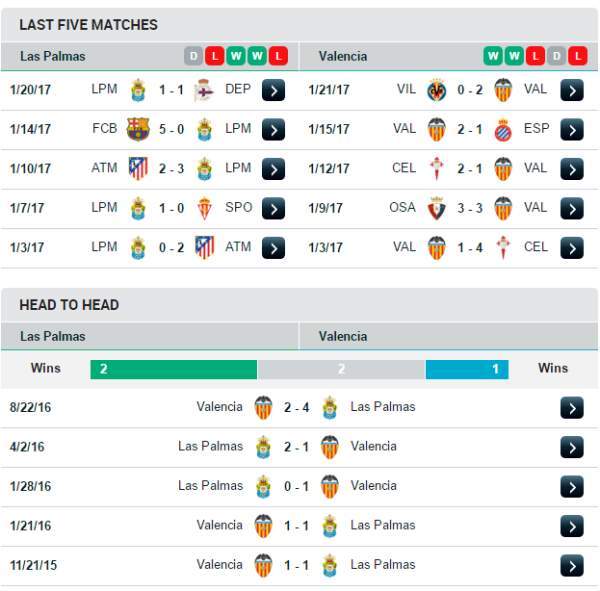Click the Sporting Gijon crest in the 1/7/17 row

coord(204,208)
